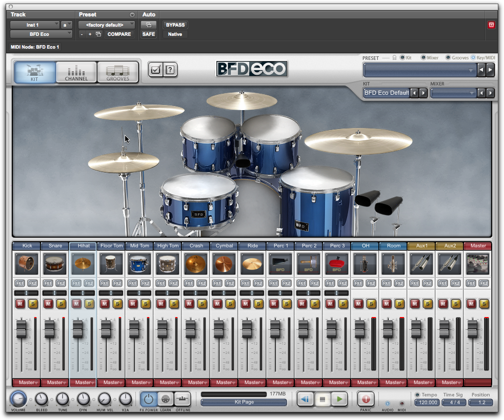
Task: Toggle the Offline mode button
Action: coord(183,400)
